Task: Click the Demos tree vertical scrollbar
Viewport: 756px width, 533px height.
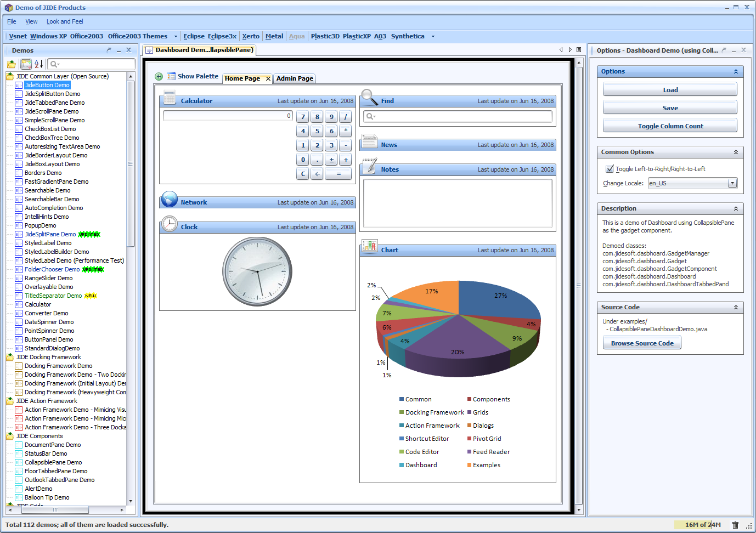Action: point(131,164)
